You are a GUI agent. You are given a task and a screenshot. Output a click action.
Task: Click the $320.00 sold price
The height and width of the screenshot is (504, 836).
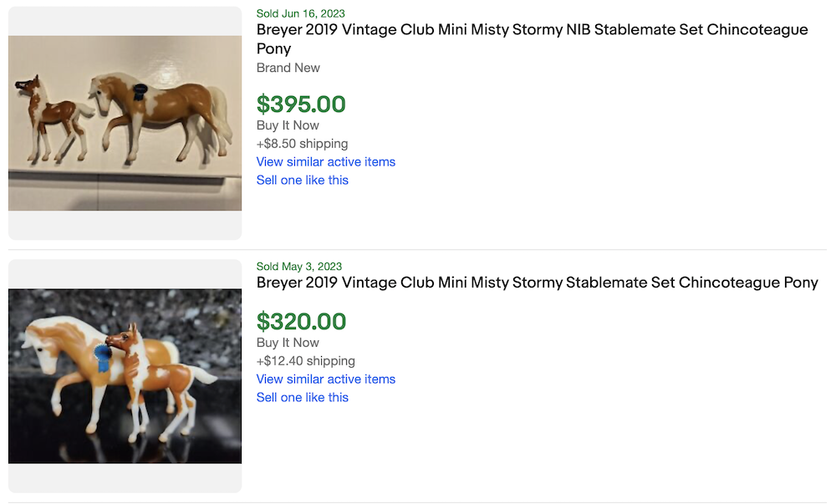point(301,322)
